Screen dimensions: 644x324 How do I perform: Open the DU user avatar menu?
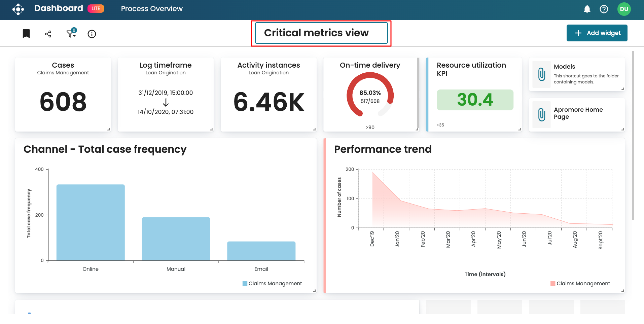[x=624, y=9]
